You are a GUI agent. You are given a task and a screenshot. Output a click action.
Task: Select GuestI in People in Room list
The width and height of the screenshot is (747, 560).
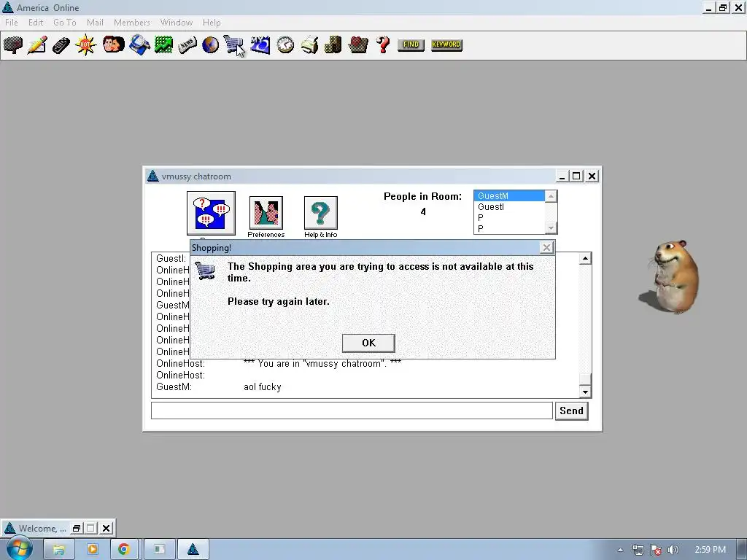tap(508, 206)
